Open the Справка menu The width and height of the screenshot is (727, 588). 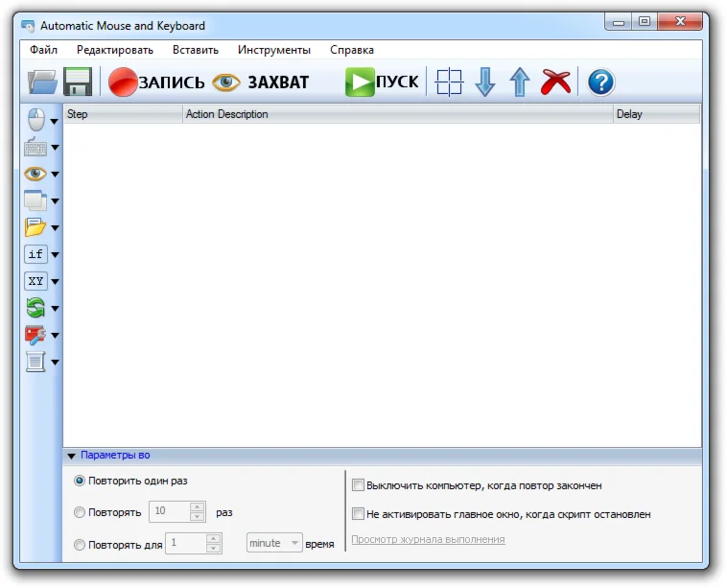[x=352, y=50]
